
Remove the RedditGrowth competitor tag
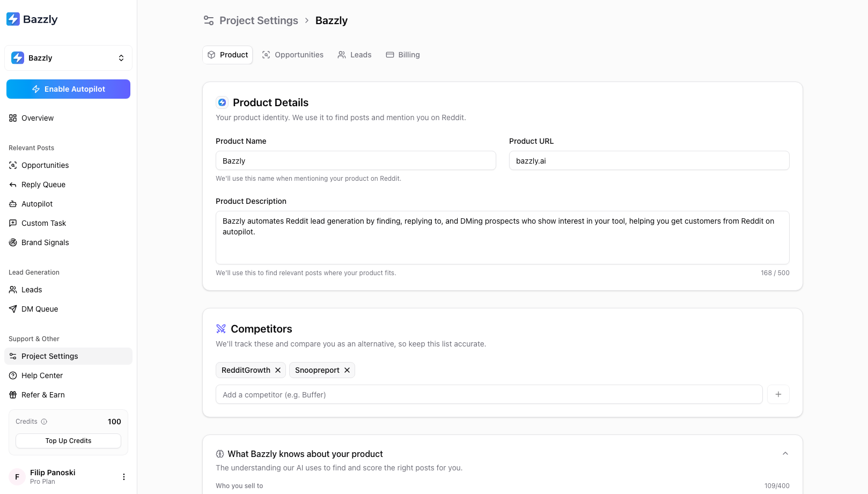[278, 370]
